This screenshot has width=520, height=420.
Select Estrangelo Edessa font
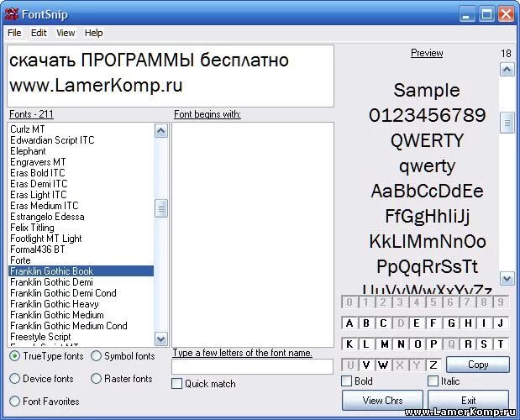tap(81, 217)
